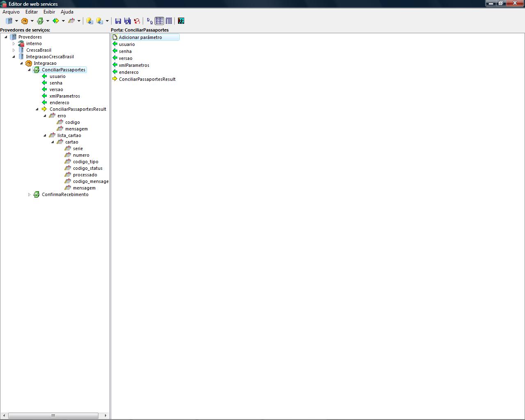The image size is (525, 420).
Task: Click the Integracao gear icon in tree
Action: [29, 63]
